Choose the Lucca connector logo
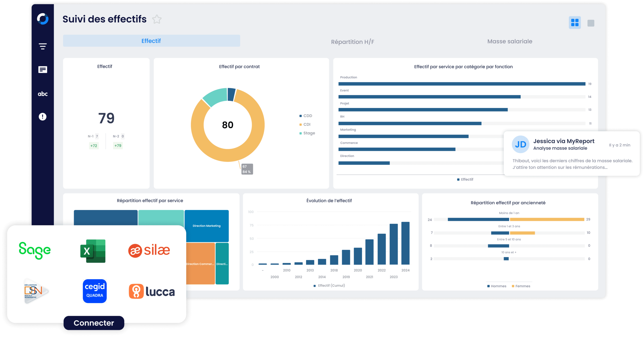Image resolution: width=644 pixels, height=337 pixels. [x=152, y=291]
